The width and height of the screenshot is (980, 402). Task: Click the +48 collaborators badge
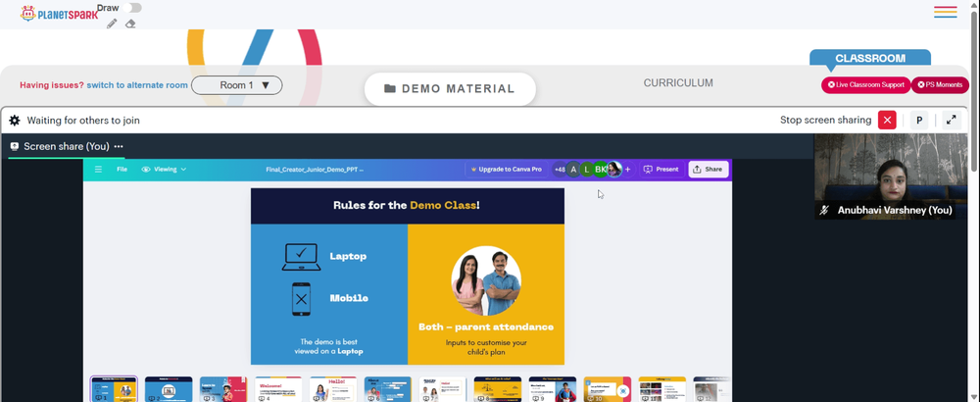(560, 170)
